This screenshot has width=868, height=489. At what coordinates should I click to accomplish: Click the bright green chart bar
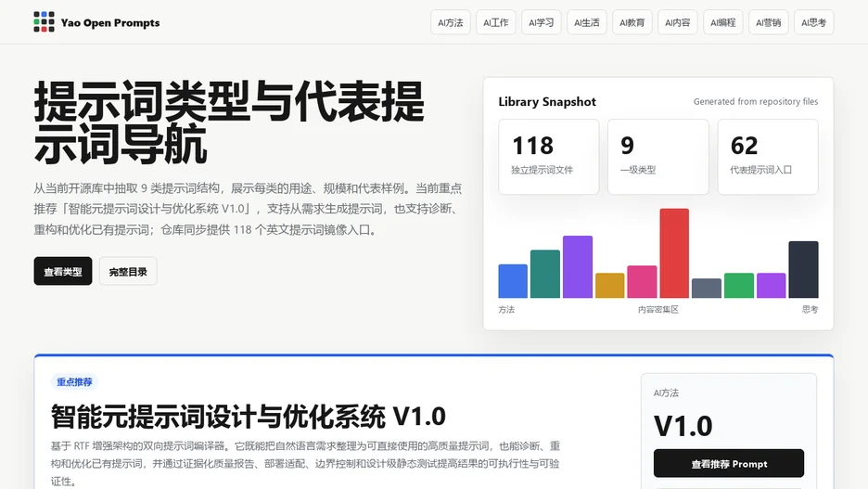(739, 286)
